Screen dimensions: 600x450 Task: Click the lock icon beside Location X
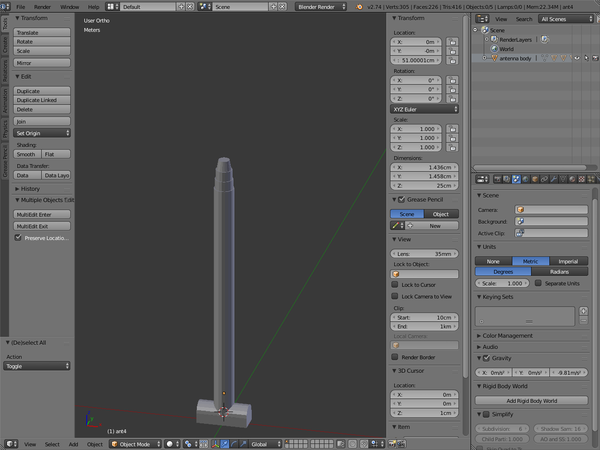[453, 42]
